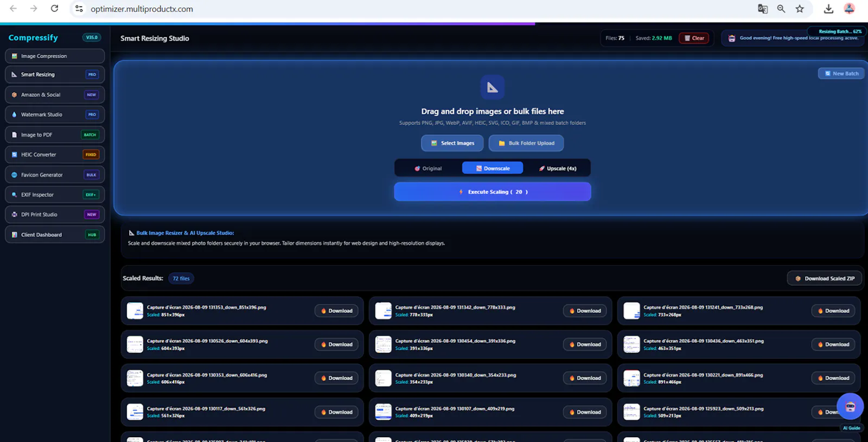
Task: Open site info icon in address bar
Action: point(79,9)
